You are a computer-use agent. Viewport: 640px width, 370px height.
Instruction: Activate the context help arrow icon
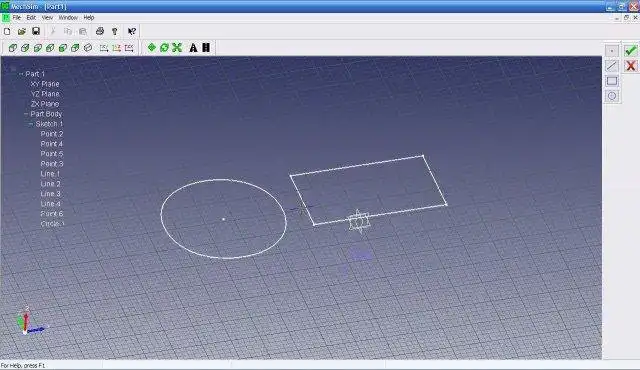point(131,31)
